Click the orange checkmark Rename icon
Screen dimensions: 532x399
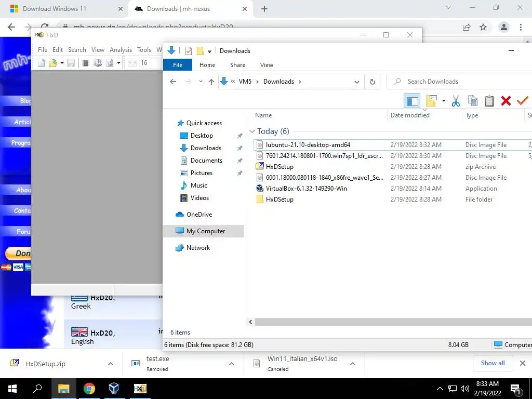pos(523,100)
